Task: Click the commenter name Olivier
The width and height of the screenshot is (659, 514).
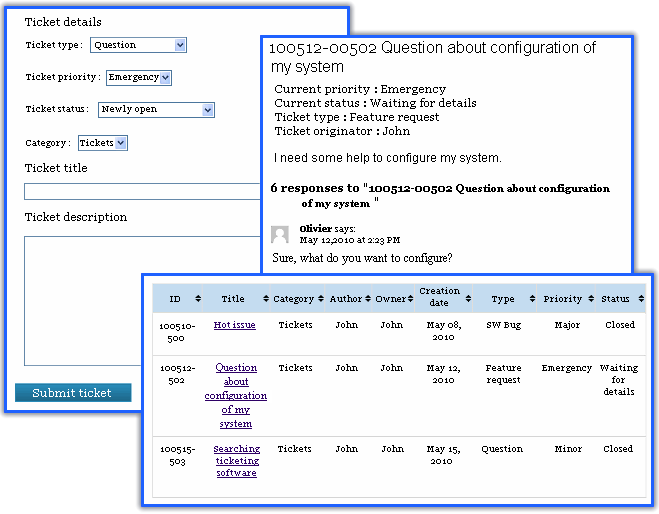Action: [316, 229]
